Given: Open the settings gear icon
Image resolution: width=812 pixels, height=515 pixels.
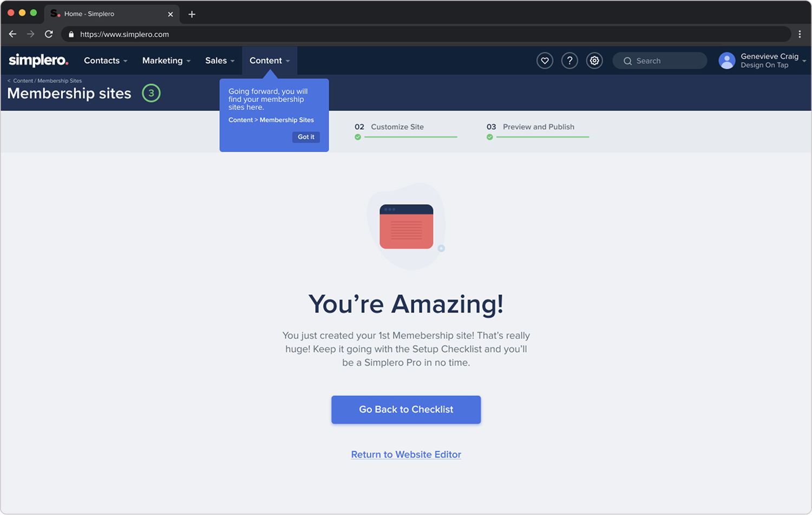Looking at the screenshot, I should 594,61.
